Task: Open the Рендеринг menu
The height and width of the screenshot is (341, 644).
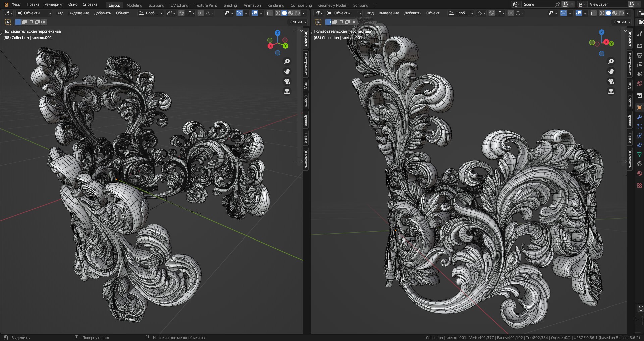Action: pyautogui.click(x=54, y=4)
